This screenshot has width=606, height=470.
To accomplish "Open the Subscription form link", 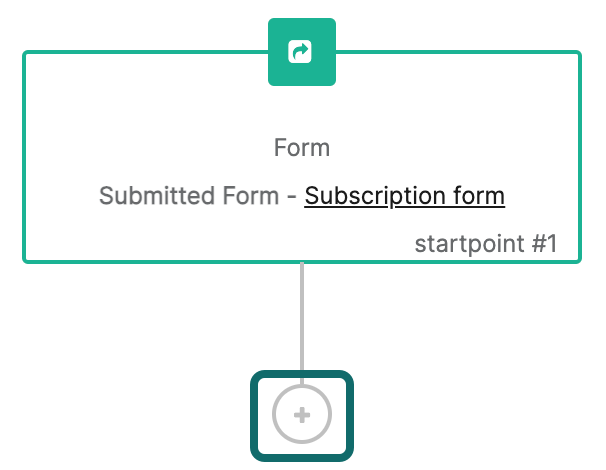I will coord(404,196).
